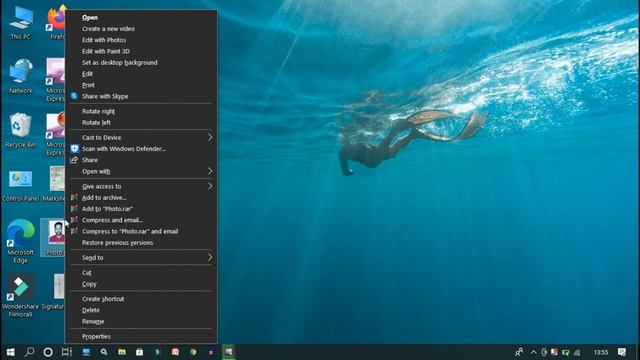Expand Send to submenu arrow
The height and width of the screenshot is (360, 640).
point(210,258)
